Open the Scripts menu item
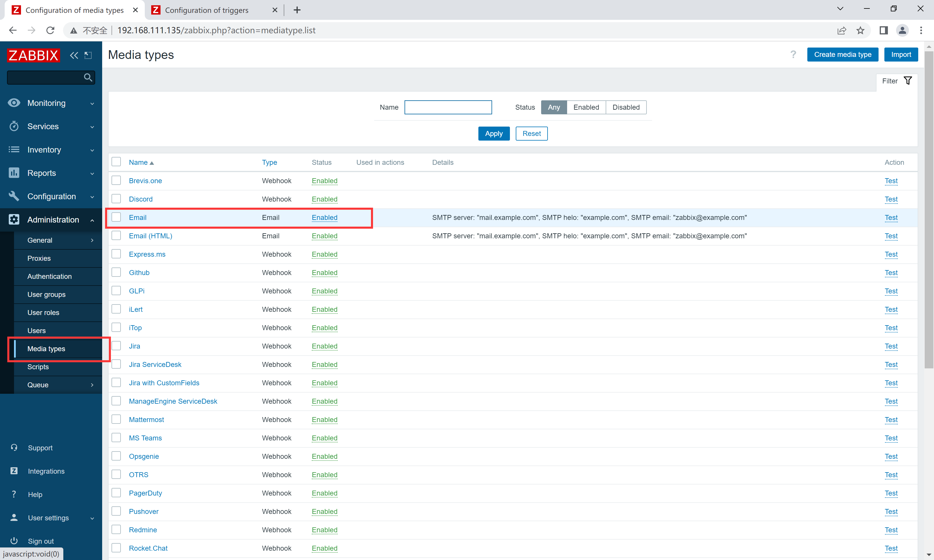This screenshot has height=560, width=934. tap(58, 367)
